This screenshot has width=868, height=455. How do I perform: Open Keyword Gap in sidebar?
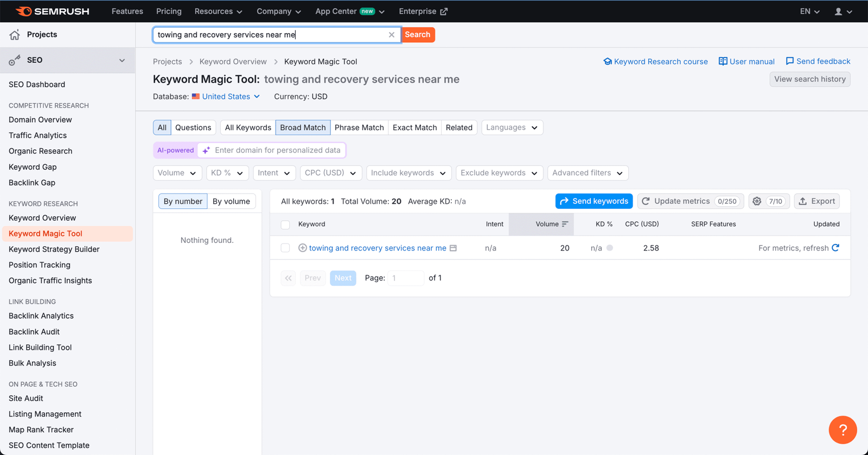[33, 167]
